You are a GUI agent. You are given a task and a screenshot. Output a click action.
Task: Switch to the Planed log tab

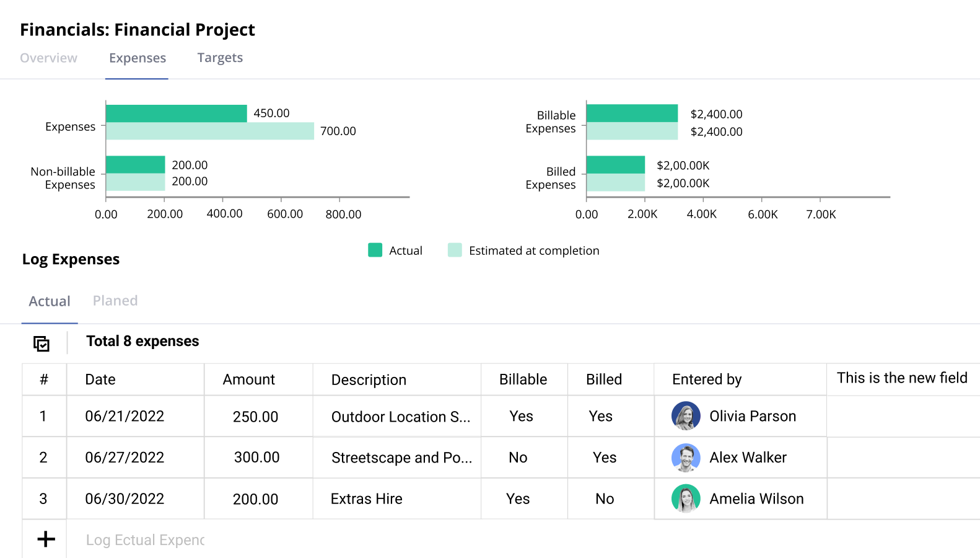pyautogui.click(x=115, y=301)
